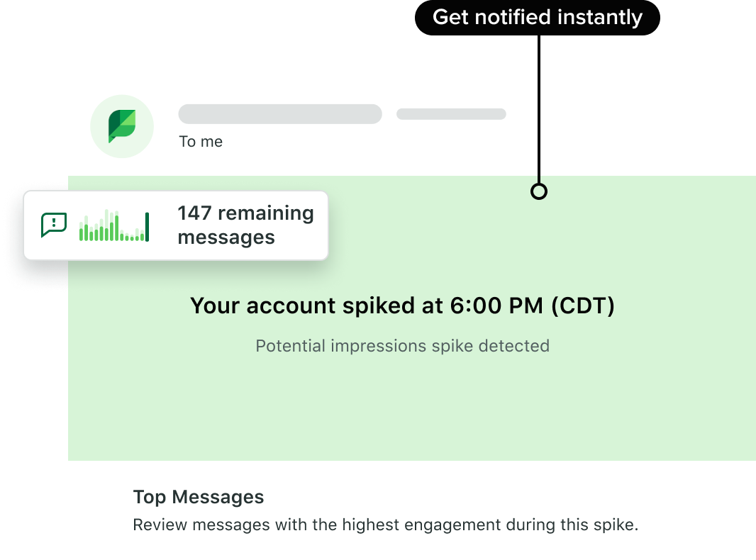
Task: Click the Get notified instantly label
Action: [x=537, y=17]
